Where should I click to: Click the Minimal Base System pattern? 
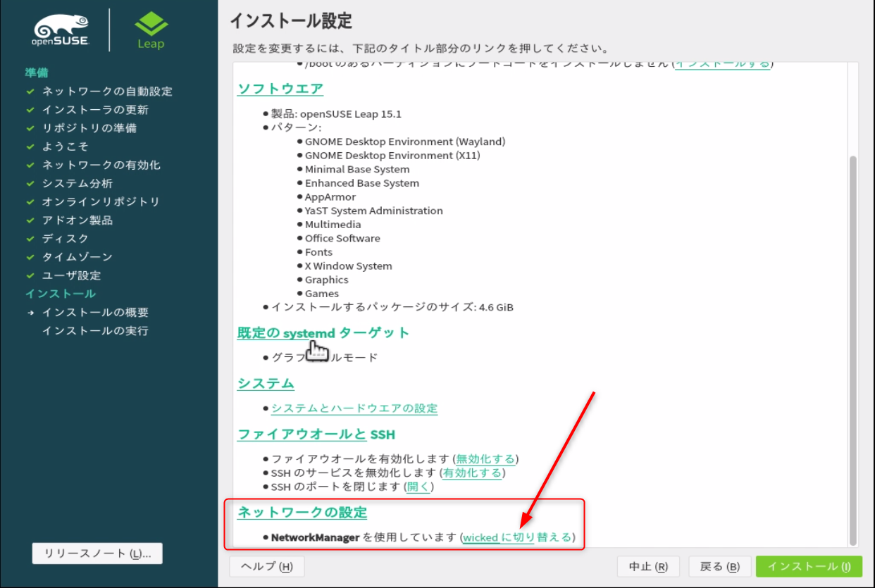point(357,170)
